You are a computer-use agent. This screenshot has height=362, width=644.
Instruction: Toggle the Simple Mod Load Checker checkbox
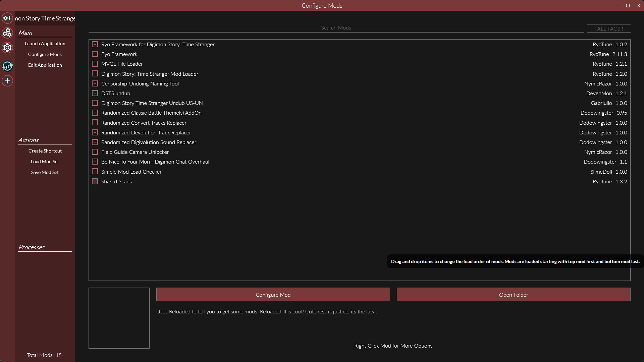[x=95, y=172]
